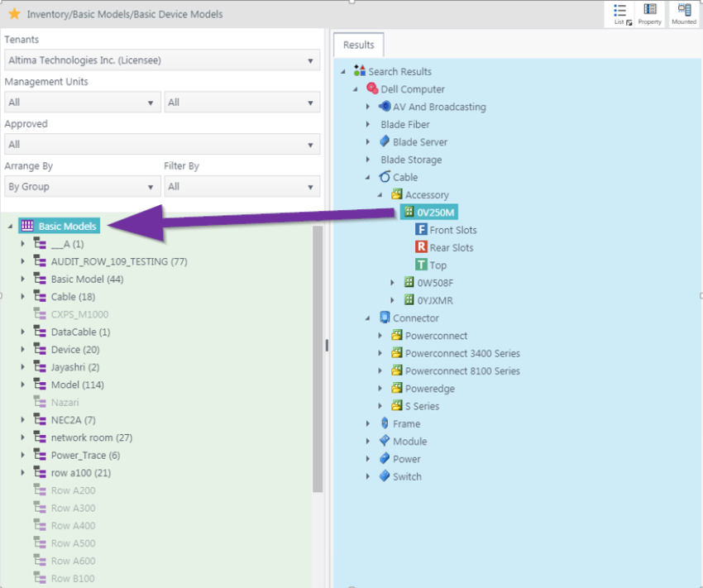
Task: Click the 0W508F model icon
Action: click(x=409, y=282)
